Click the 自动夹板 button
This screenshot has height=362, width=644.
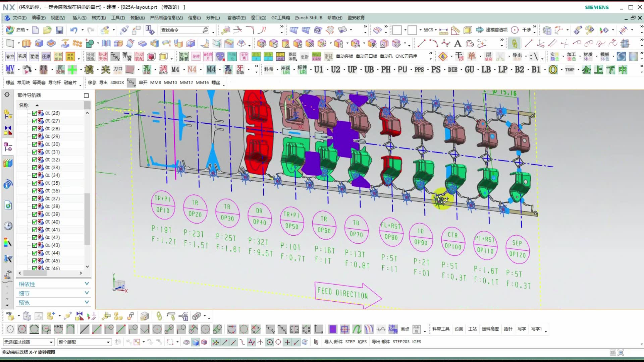(x=344, y=56)
